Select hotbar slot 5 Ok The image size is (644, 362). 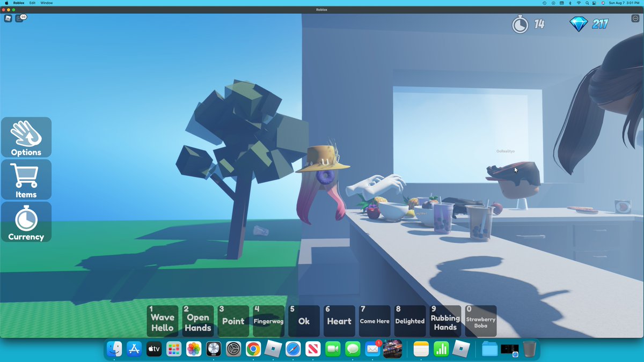304,321
